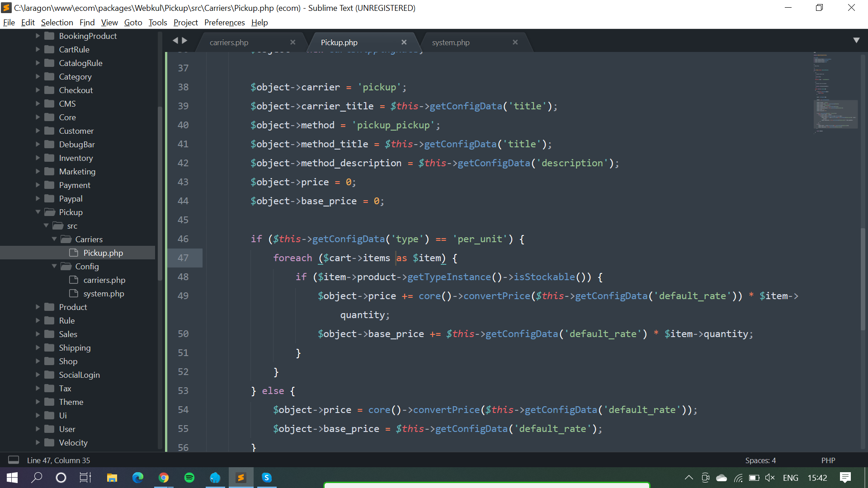Click the Category folder icon

[50, 76]
